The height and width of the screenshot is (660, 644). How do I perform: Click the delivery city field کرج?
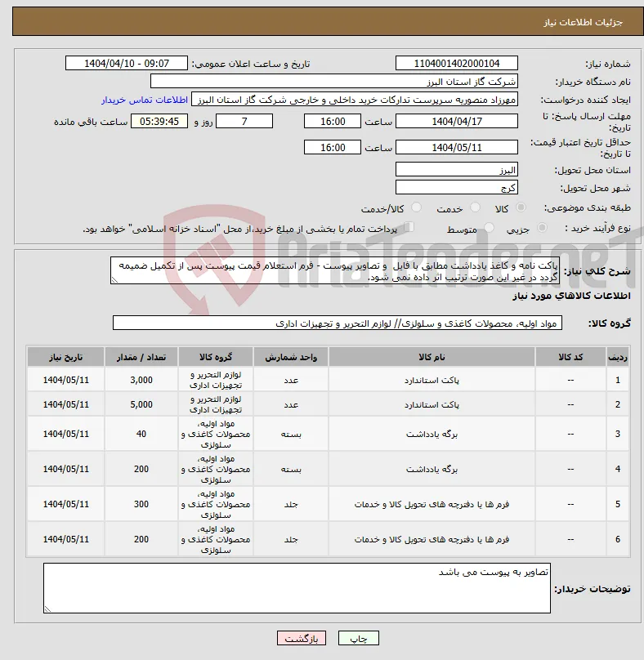point(457,187)
